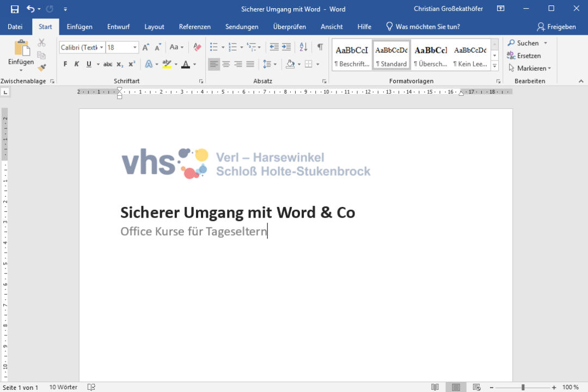The image size is (588, 392).
Task: Decrease font size with the smaller A icon
Action: 158,47
